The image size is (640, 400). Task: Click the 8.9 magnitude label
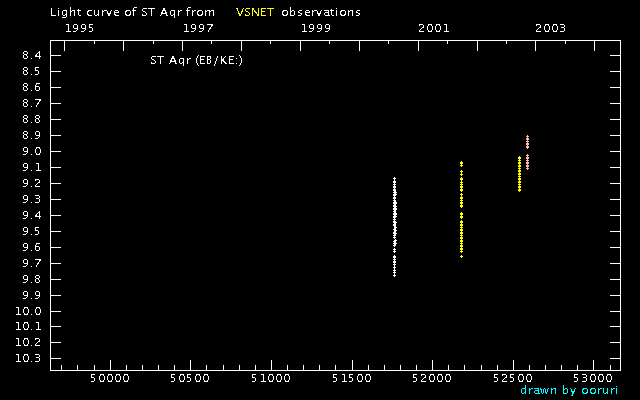click(x=32, y=136)
